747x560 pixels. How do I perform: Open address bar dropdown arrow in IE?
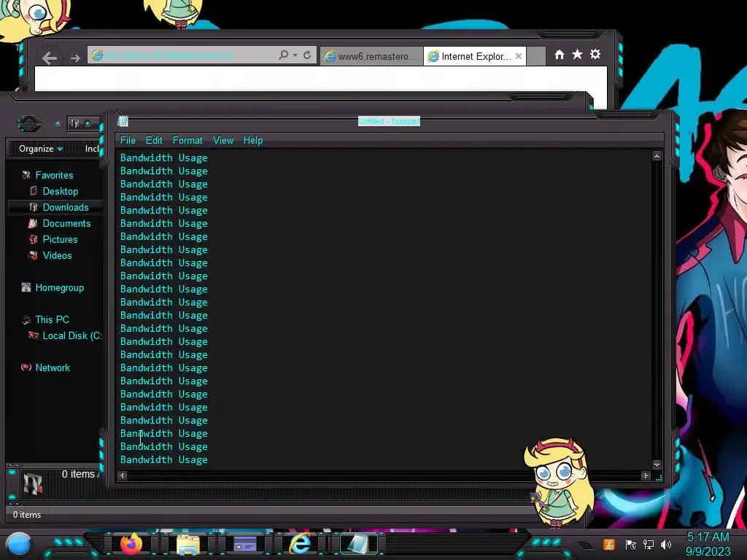295,55
